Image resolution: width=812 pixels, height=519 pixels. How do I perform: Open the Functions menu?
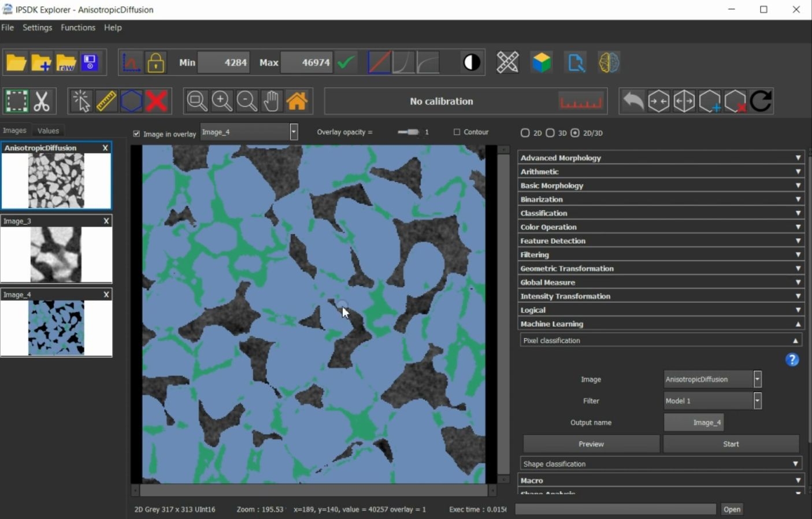point(78,28)
